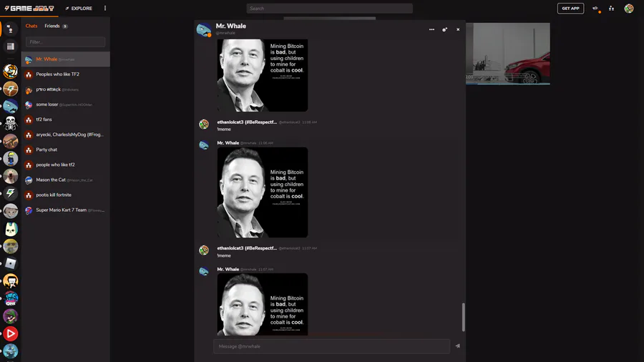Viewport: 644px width, 362px height.
Task: Open the Party chat group
Action: 66,150
